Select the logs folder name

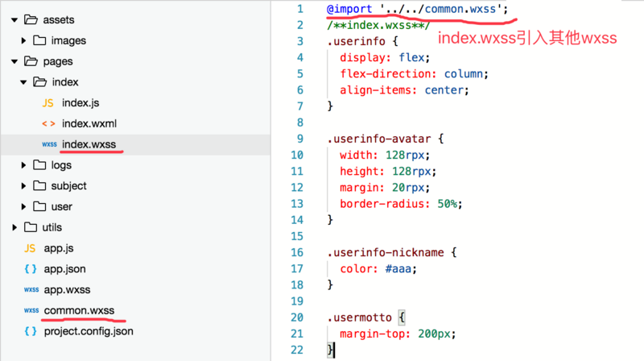point(61,165)
